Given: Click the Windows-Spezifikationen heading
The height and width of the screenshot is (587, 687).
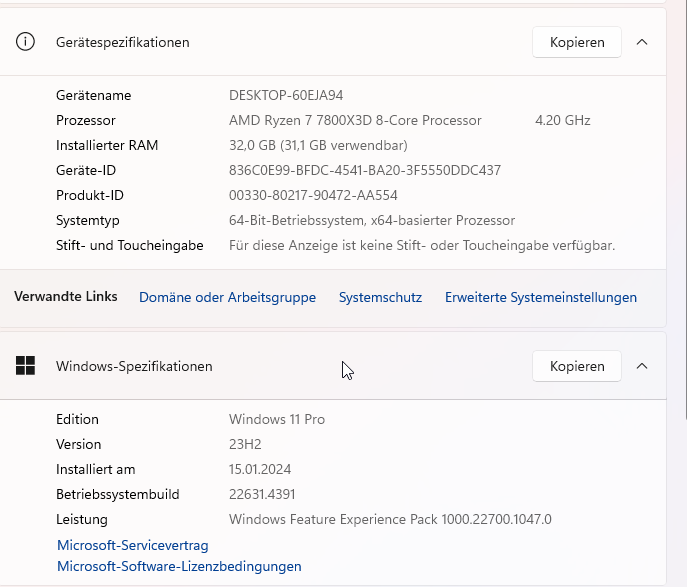Looking at the screenshot, I should click(134, 366).
